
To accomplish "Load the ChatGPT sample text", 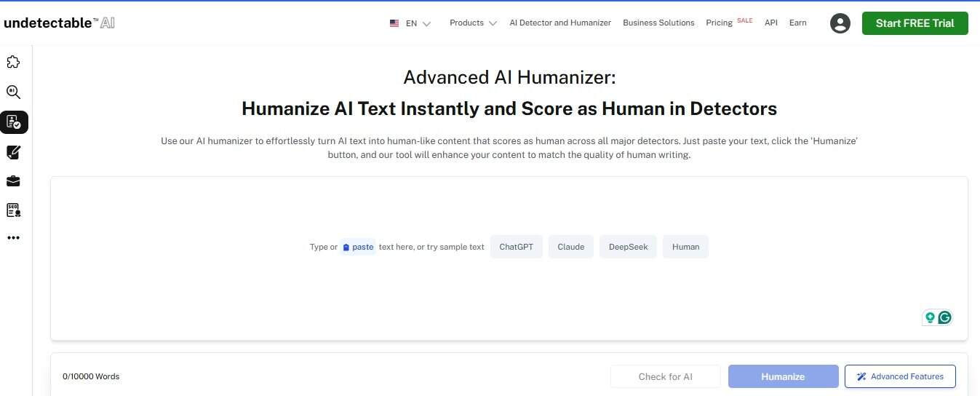I will pyautogui.click(x=516, y=247).
